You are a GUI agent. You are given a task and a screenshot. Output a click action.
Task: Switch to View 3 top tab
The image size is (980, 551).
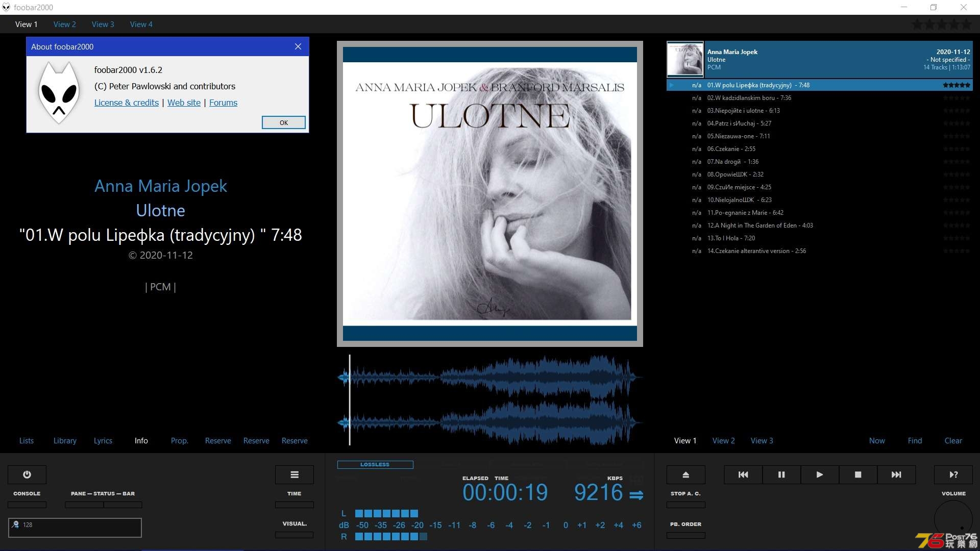pyautogui.click(x=103, y=24)
